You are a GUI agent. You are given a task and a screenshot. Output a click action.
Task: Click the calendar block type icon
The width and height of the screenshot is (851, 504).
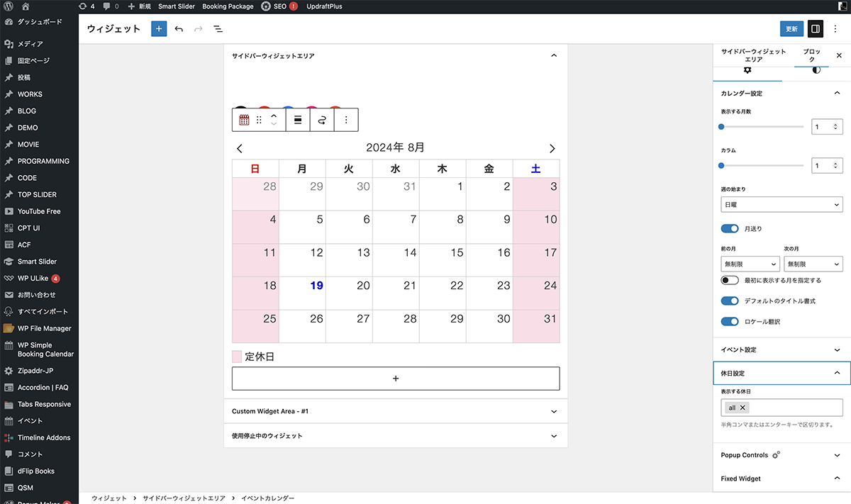click(244, 120)
